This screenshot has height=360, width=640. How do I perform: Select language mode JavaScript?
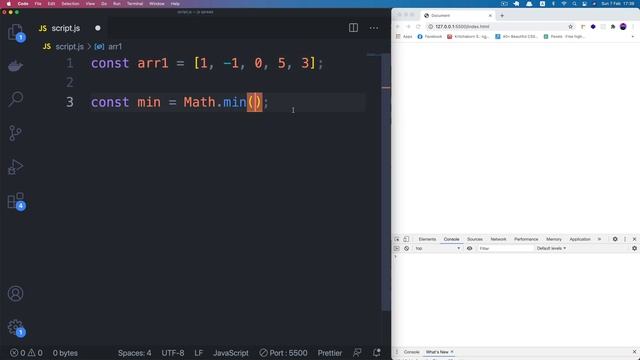(x=231, y=353)
